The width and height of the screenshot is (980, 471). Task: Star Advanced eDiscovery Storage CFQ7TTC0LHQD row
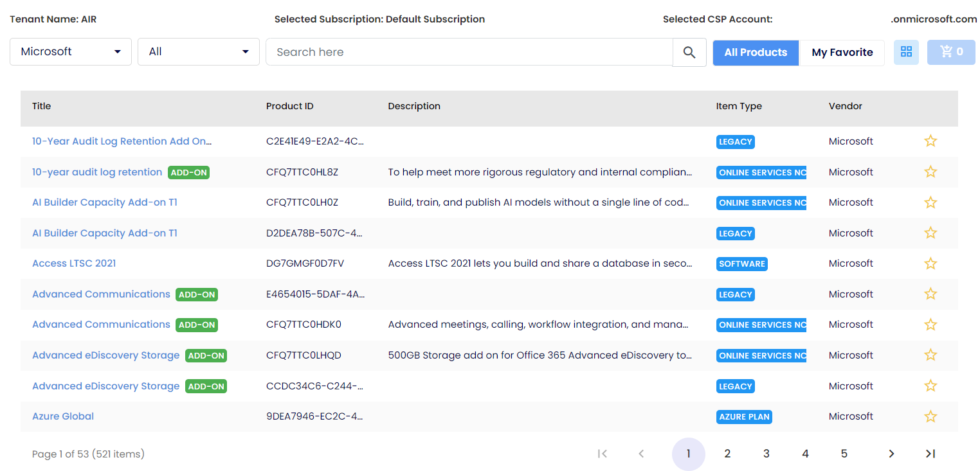point(930,355)
